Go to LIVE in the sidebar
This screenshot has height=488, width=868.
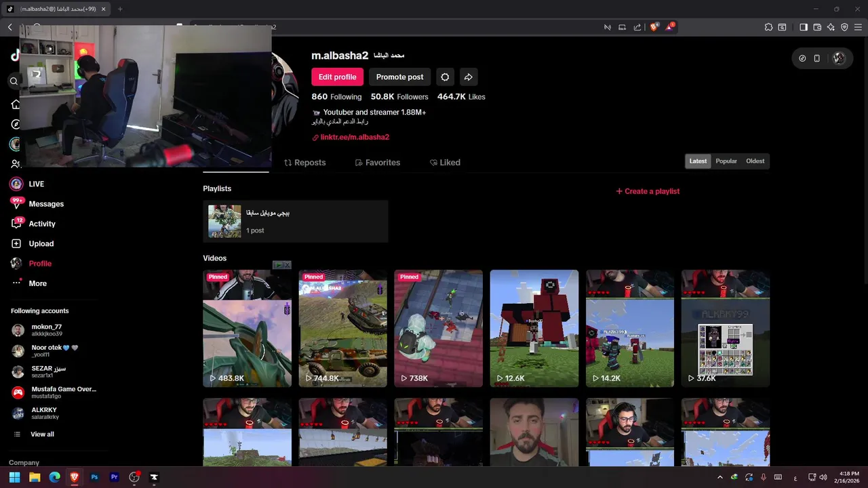(x=28, y=184)
